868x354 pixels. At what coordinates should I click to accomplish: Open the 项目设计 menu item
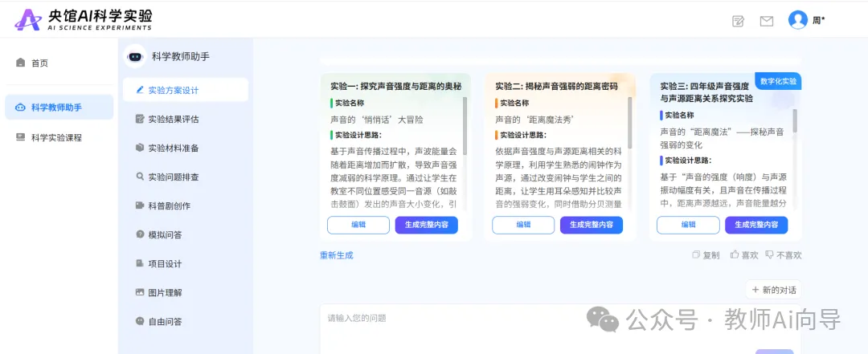click(x=186, y=263)
